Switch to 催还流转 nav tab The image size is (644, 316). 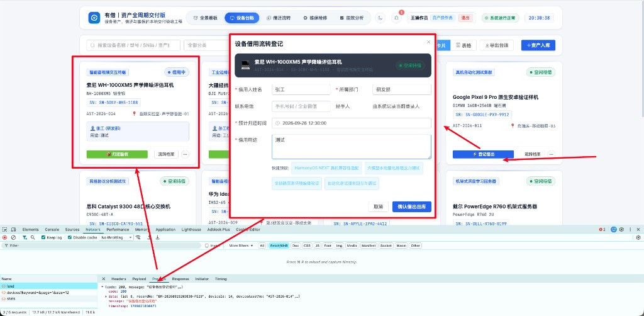[279, 18]
